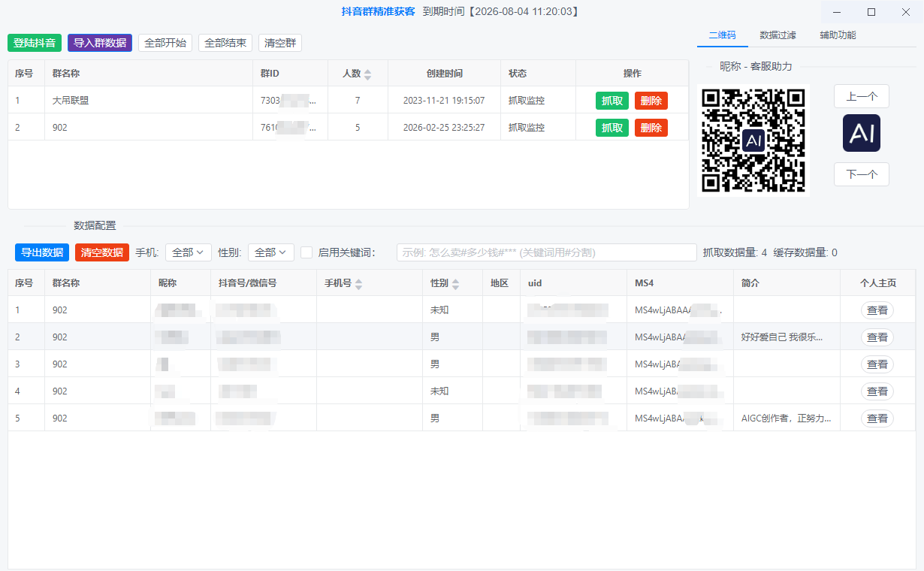Click 抓取 for group 902
The width and height of the screenshot is (924, 571).
[612, 128]
